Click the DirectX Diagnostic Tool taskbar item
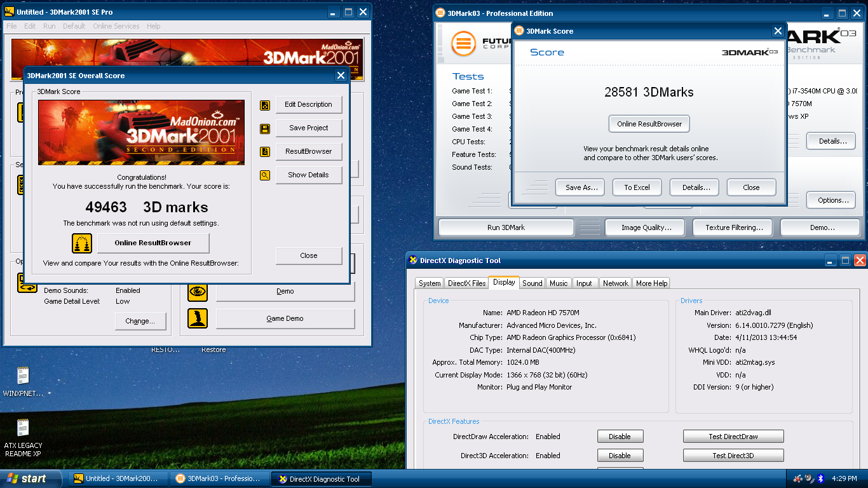 pyautogui.click(x=322, y=479)
